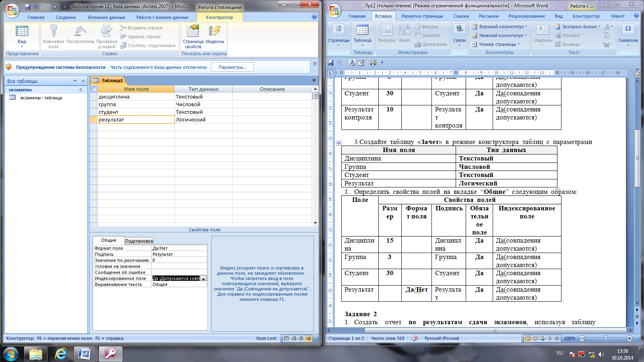Viewport: 644px width, 362px height.
Task: Switch Word to Outline view
Action: (549, 338)
